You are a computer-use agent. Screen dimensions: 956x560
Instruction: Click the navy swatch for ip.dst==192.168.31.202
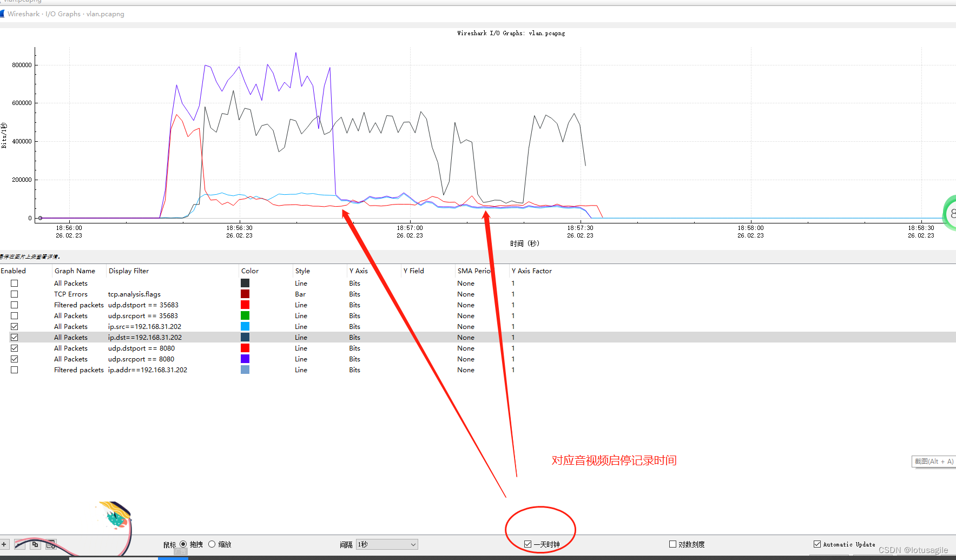click(245, 337)
